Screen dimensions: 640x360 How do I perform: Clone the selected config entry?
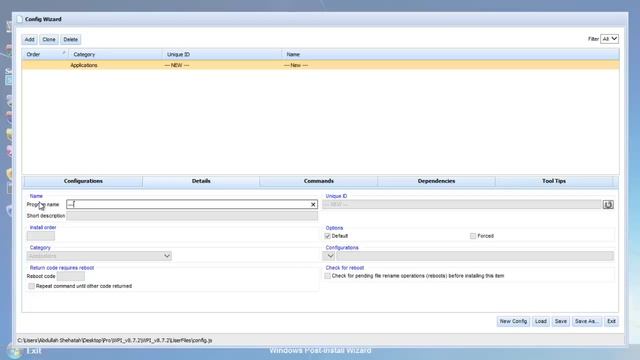tap(49, 40)
